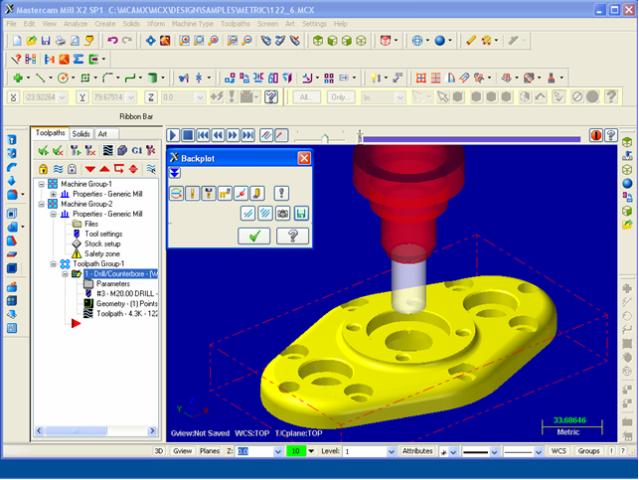Image resolution: width=639 pixels, height=480 pixels.
Task: Move insert arrow down with red triangle
Action: [x=90, y=169]
